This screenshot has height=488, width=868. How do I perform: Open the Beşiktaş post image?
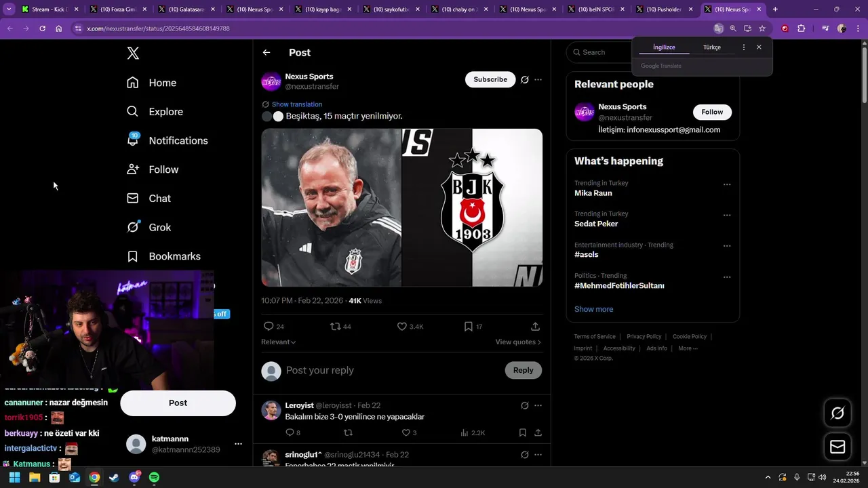coord(401,207)
